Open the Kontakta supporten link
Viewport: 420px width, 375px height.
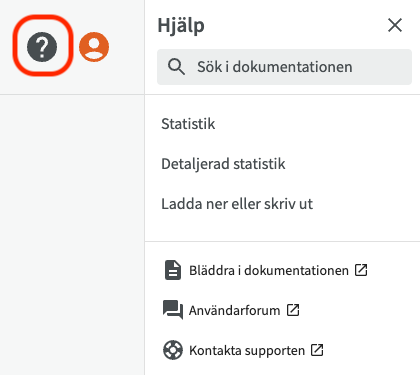tap(247, 350)
